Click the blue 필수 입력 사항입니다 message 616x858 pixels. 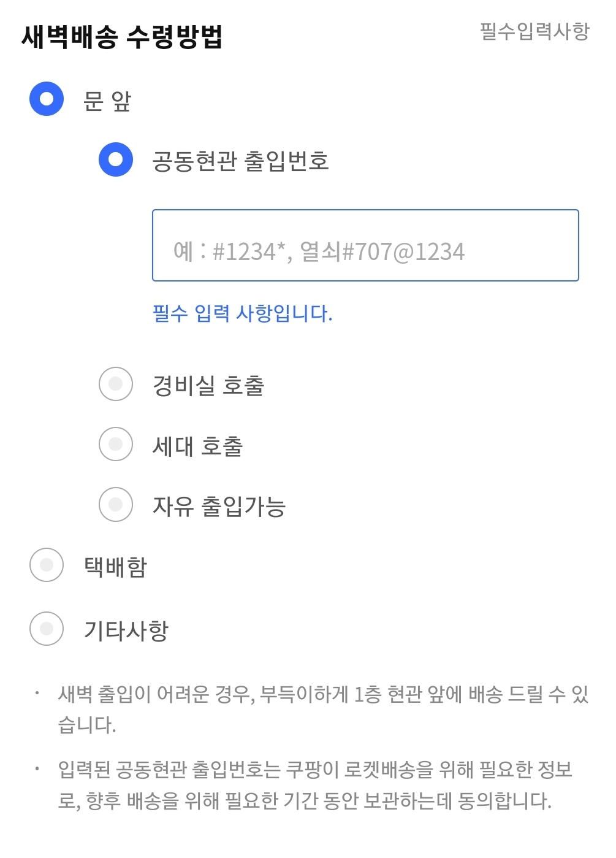click(x=242, y=313)
